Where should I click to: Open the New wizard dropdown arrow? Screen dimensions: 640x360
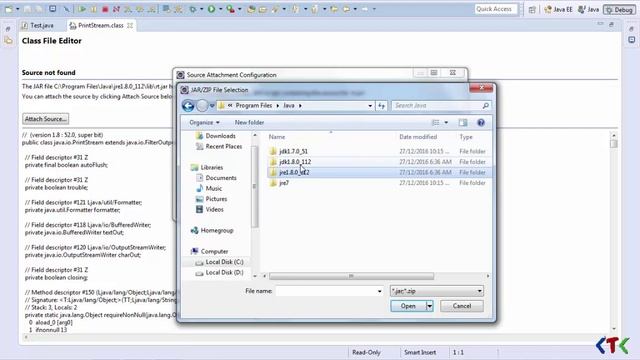coord(18,9)
